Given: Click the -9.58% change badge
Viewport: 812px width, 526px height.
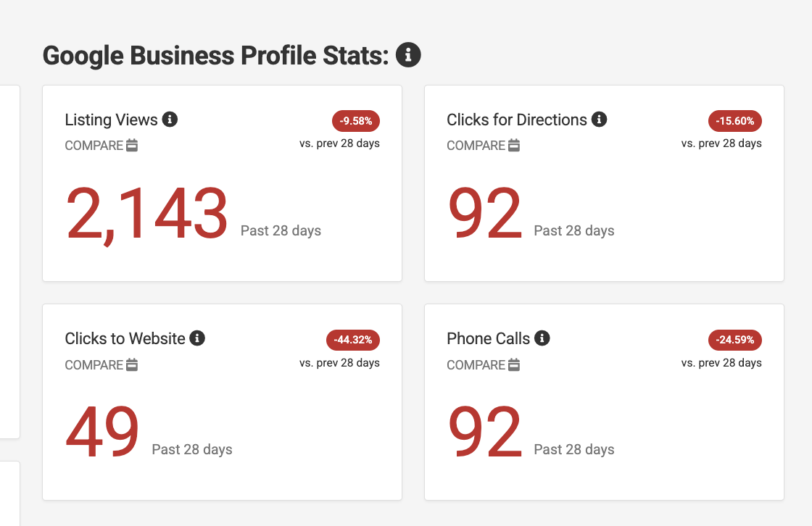Looking at the screenshot, I should point(355,121).
